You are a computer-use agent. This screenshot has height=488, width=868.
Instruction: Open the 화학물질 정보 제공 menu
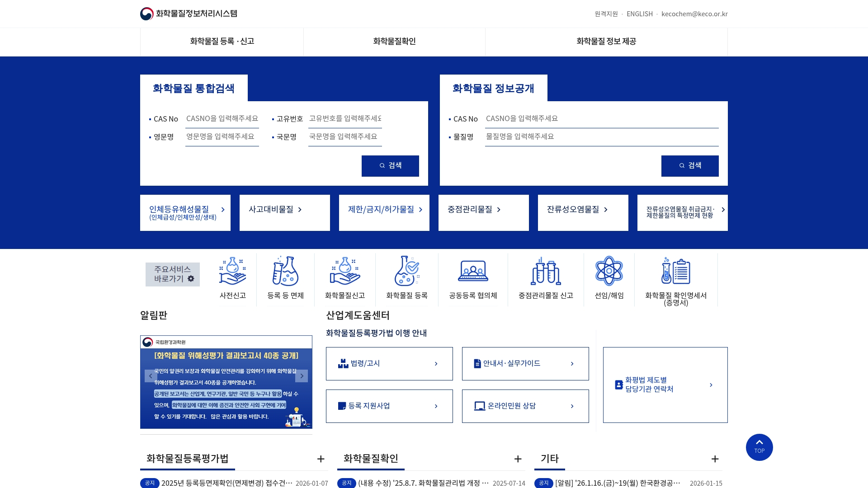(x=605, y=42)
